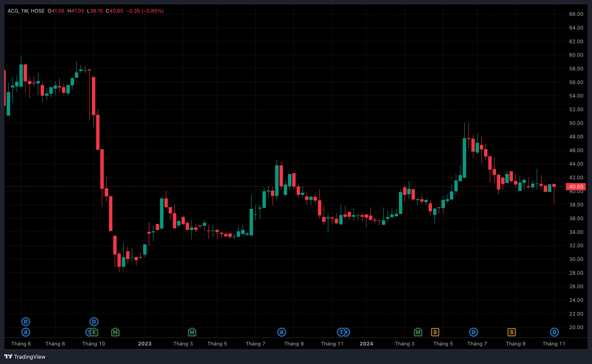Click the partly hidden marker left of E
Screen dimensions: 592x364
click(88, 332)
